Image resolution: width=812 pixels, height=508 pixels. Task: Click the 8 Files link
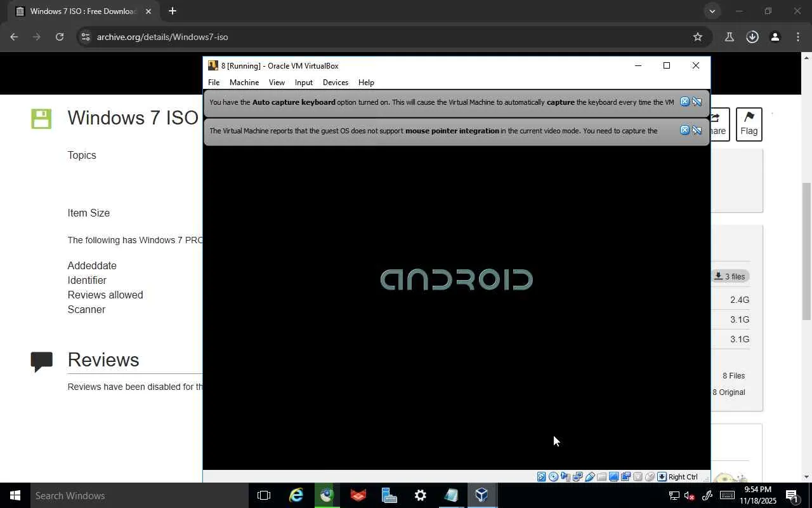733,375
